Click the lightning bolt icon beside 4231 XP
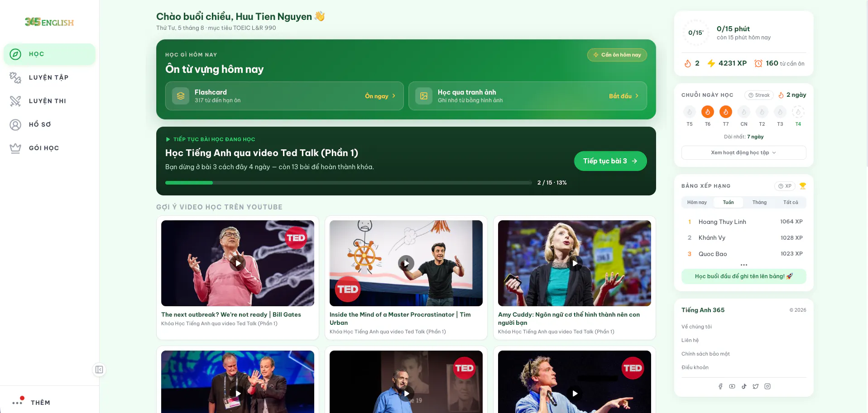The image size is (868, 413). pyautogui.click(x=711, y=63)
